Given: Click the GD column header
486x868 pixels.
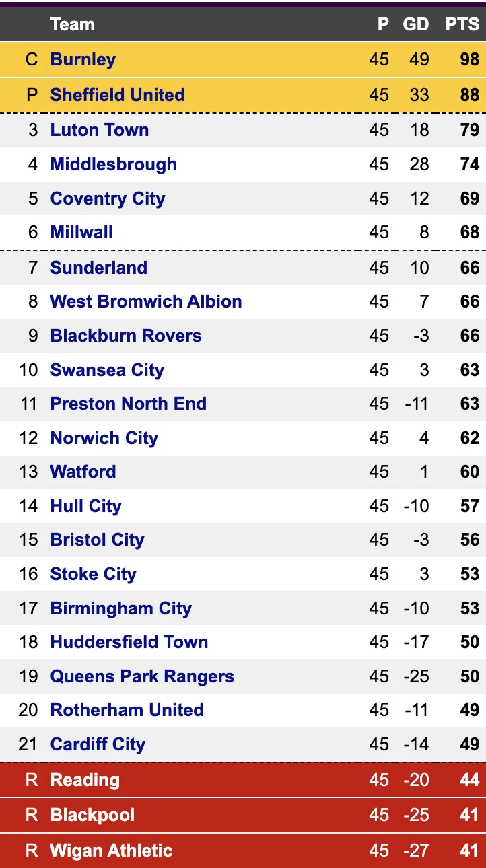Looking at the screenshot, I should 415,24.
